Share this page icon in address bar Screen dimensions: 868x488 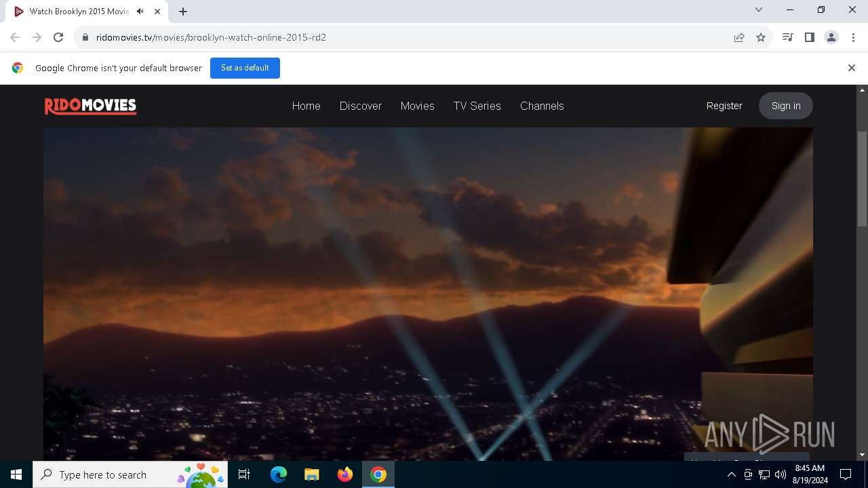(739, 37)
